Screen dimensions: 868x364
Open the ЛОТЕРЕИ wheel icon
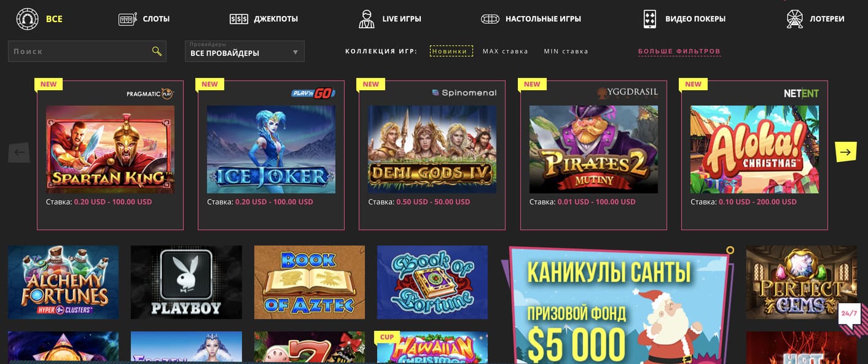[x=795, y=19]
